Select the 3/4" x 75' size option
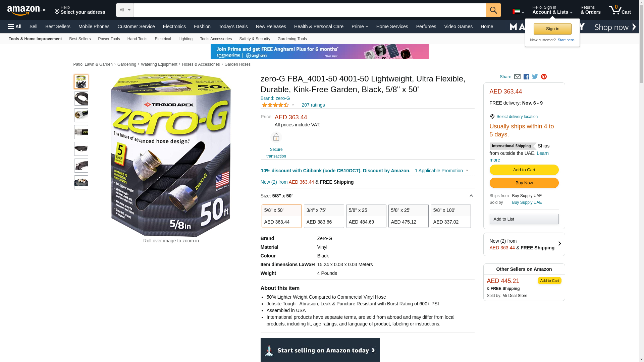The image size is (644, 362). coord(324,216)
